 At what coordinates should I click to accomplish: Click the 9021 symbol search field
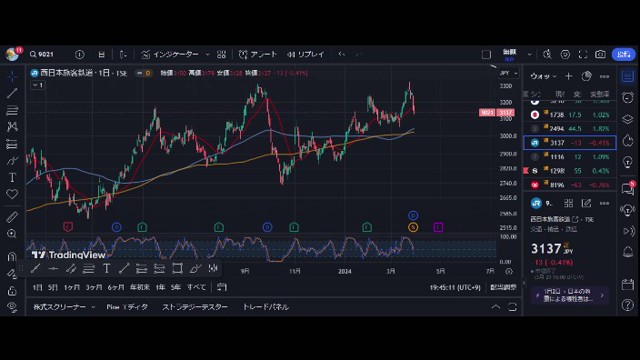[x=42, y=54]
